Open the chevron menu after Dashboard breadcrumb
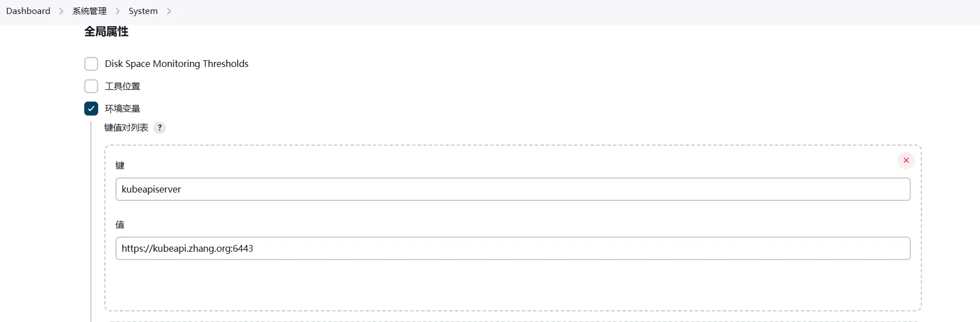This screenshot has height=322, width=980. click(61, 11)
